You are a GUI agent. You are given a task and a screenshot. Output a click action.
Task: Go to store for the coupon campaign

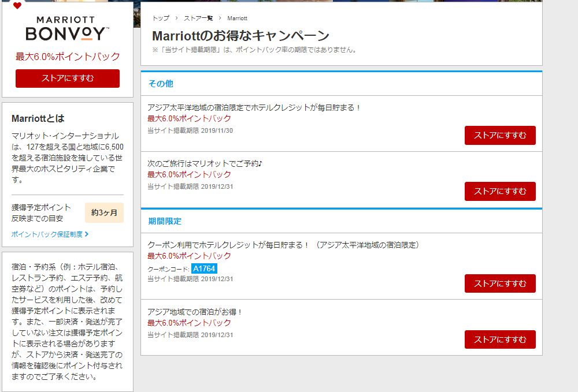click(x=500, y=283)
